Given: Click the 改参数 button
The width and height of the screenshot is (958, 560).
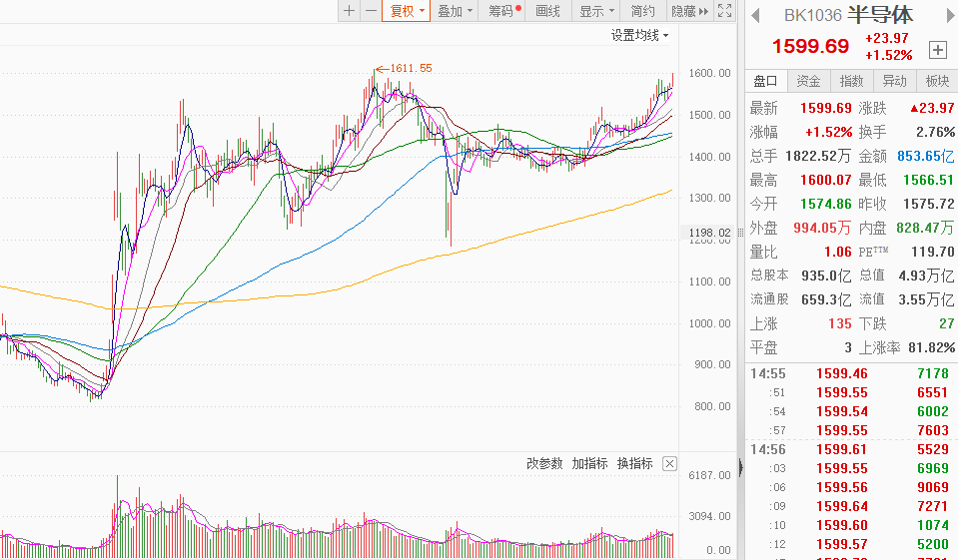Looking at the screenshot, I should (544, 464).
